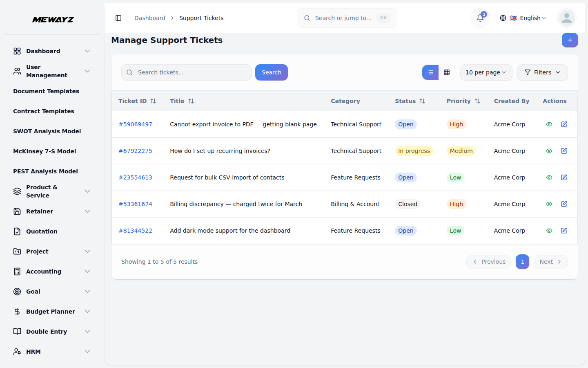Click the Search button for tickets
Image resolution: width=588 pixels, height=368 pixels.
click(x=271, y=72)
